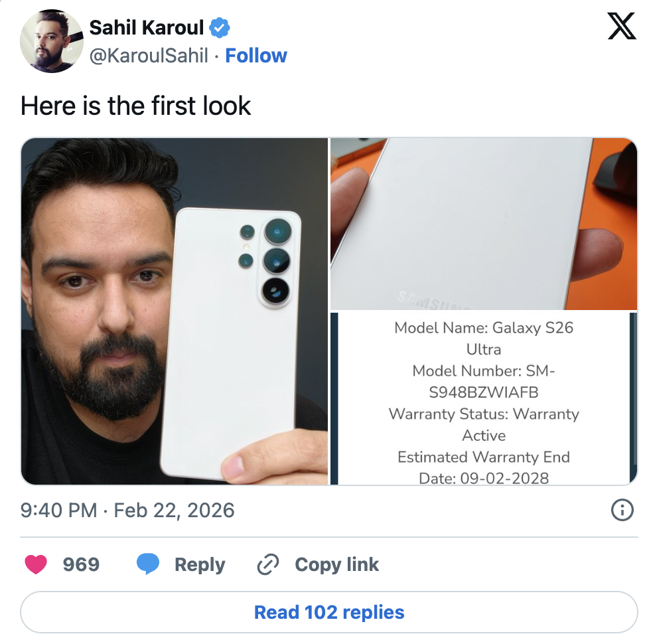
Task: Click the 9:40 PM Feb 22 timestamp
Action: pyautogui.click(x=127, y=511)
